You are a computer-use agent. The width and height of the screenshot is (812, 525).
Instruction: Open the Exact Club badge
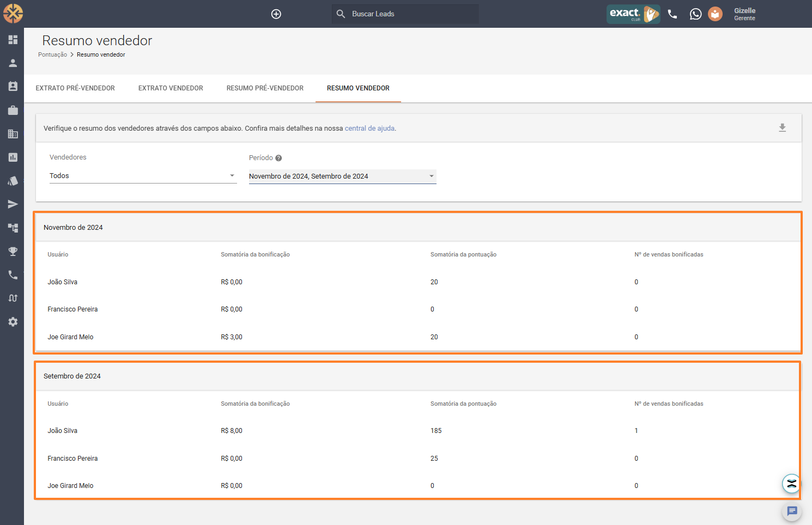coord(633,14)
